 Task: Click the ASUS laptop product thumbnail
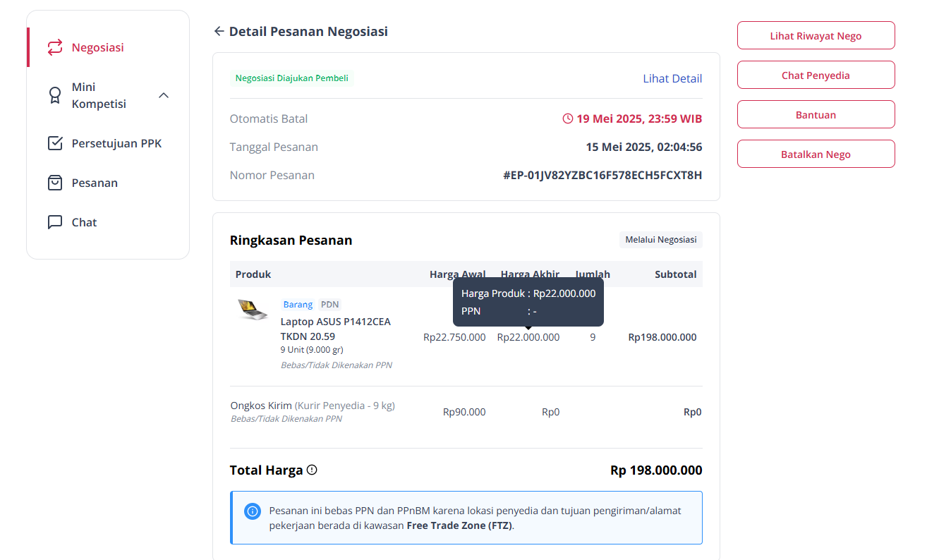pyautogui.click(x=253, y=310)
